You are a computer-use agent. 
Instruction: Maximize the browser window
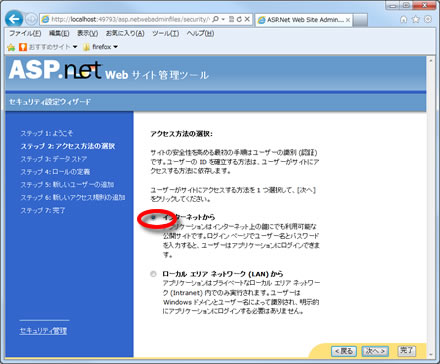(407, 5)
